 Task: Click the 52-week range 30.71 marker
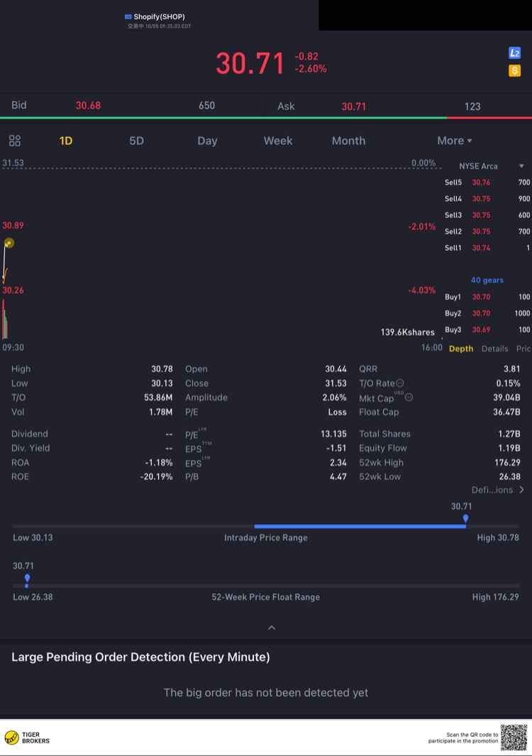point(27,578)
